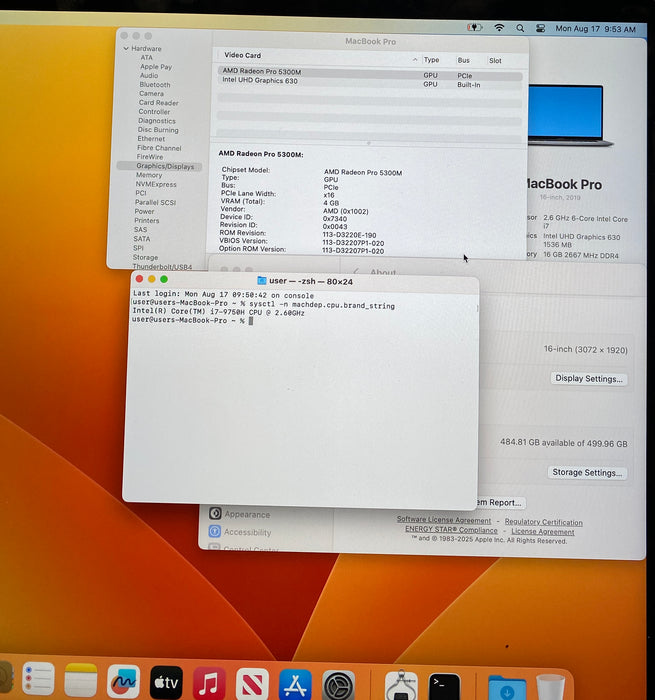This screenshot has height=700, width=655.
Task: Select Bluetooth in Hardware list
Action: (154, 84)
